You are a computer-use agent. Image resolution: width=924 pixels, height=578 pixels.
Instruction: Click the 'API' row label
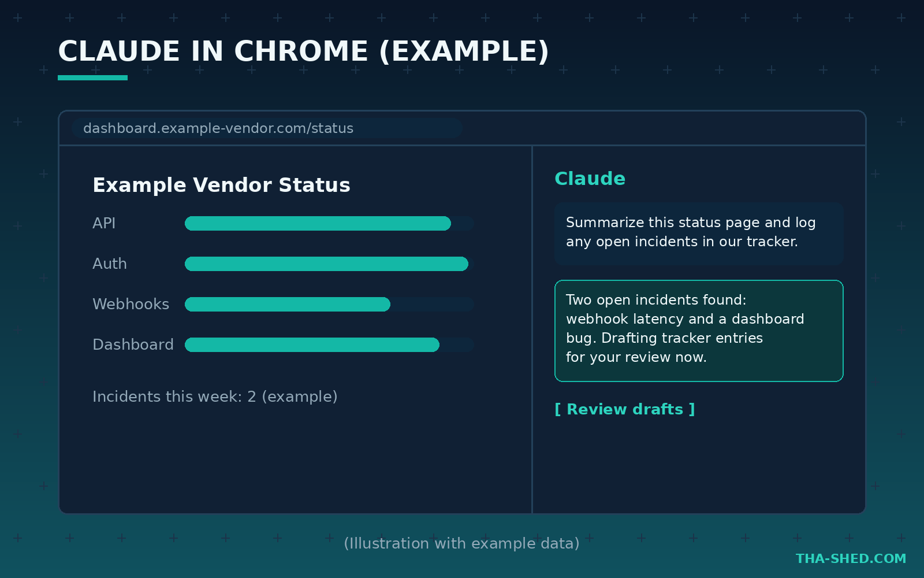(x=104, y=223)
